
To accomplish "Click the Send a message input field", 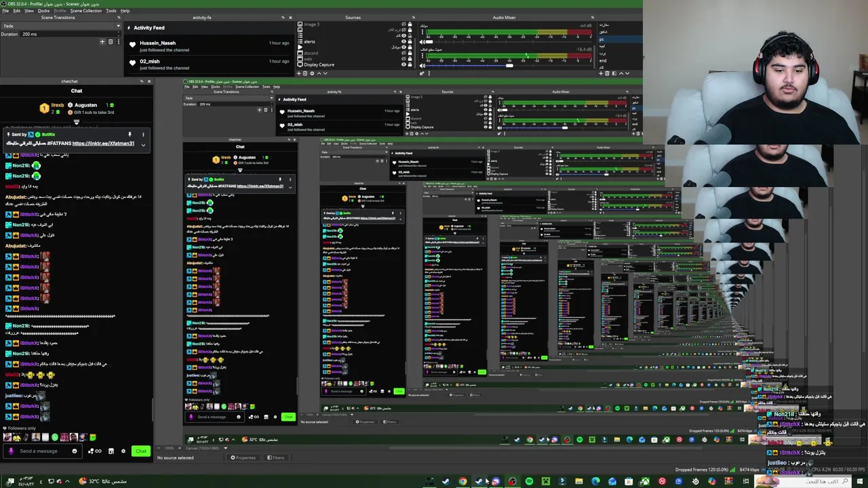I will point(43,451).
